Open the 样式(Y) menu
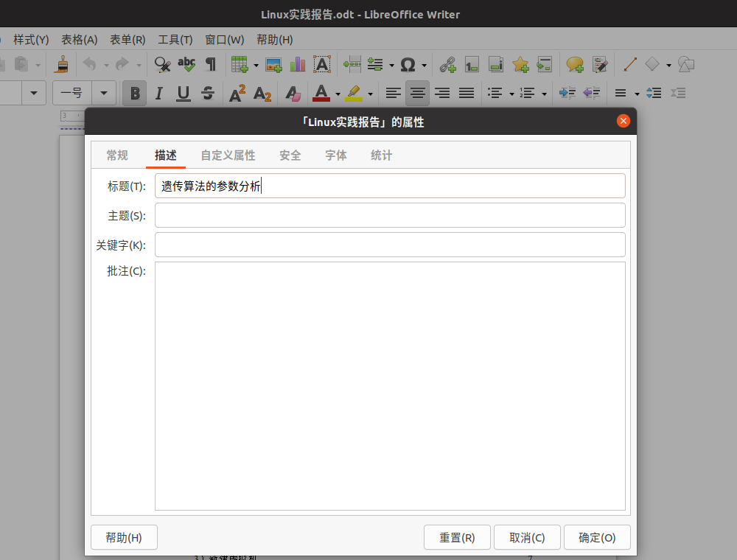Viewport: 737px width, 560px height. coord(31,40)
